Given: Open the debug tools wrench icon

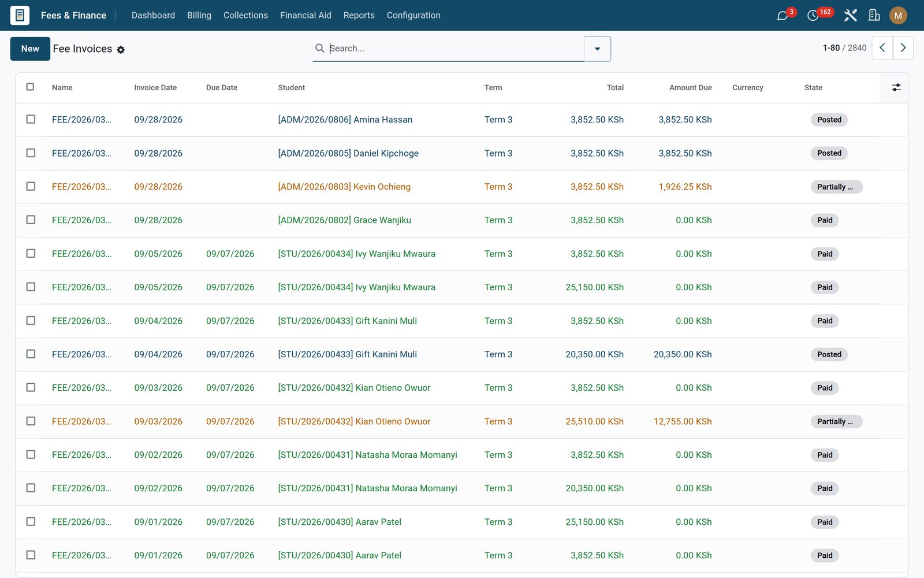Looking at the screenshot, I should tap(850, 16).
